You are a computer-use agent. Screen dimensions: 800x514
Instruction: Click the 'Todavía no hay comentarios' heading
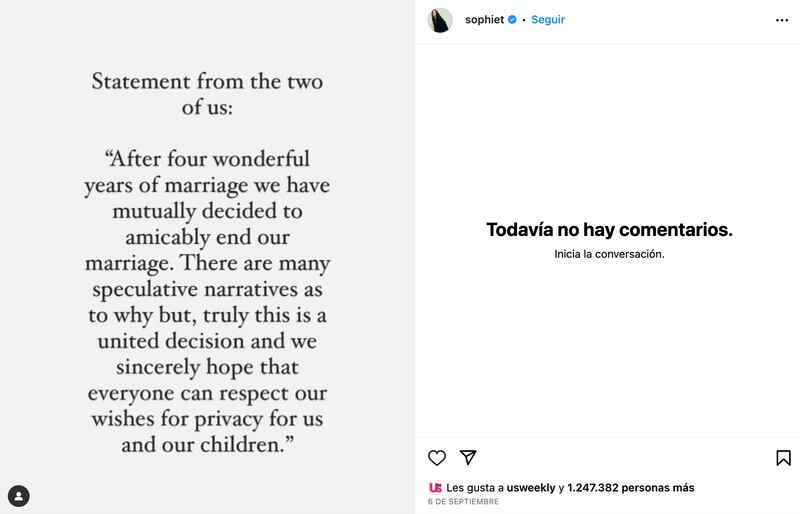click(x=609, y=230)
